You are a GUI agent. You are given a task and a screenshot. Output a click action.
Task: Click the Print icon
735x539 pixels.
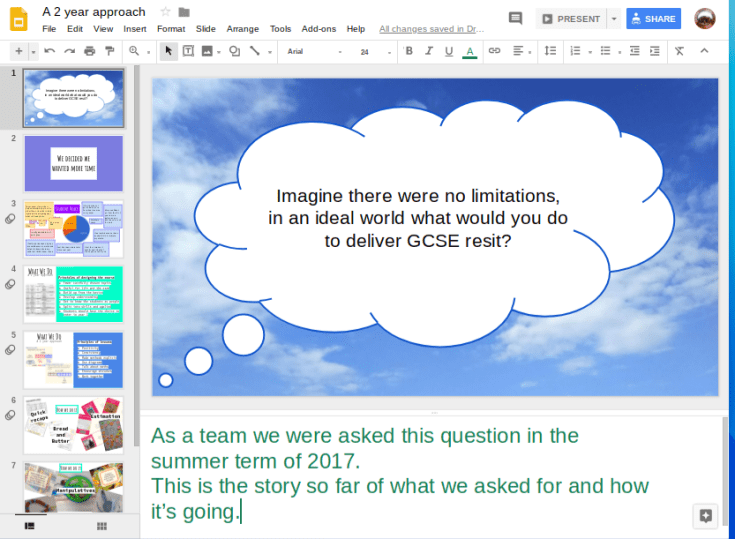[x=90, y=51]
